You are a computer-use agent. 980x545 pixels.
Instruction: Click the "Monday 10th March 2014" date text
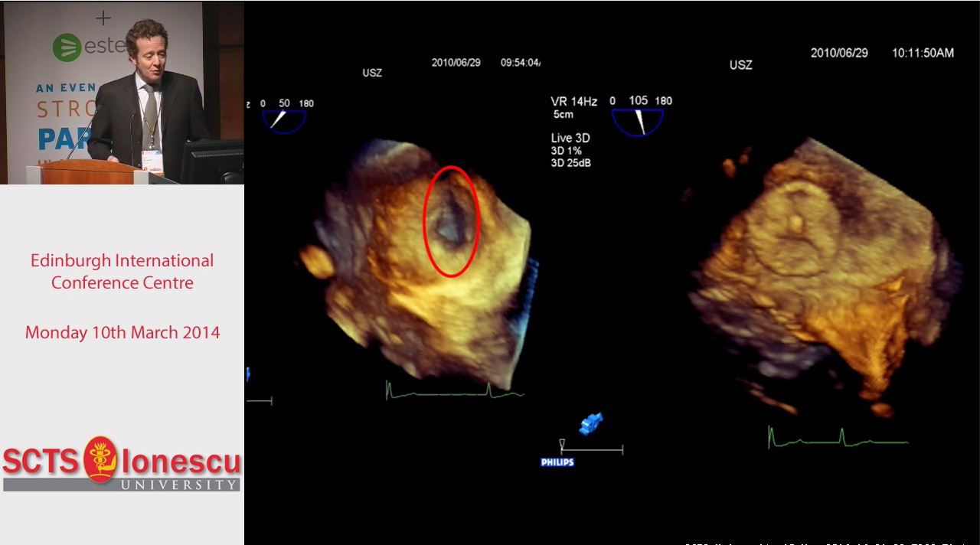coord(122,332)
